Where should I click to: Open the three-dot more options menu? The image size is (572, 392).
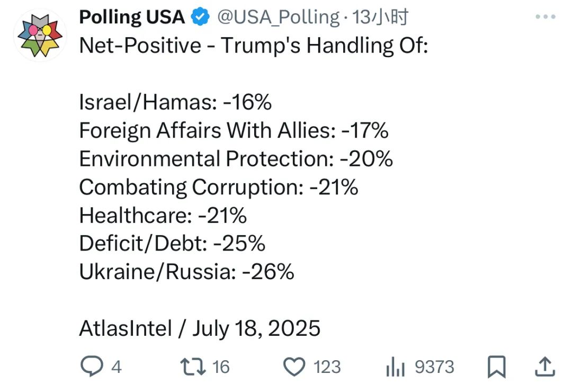(x=546, y=17)
